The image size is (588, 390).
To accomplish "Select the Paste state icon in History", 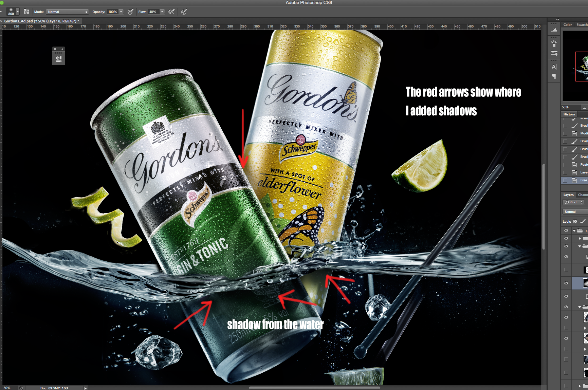I will tap(574, 165).
